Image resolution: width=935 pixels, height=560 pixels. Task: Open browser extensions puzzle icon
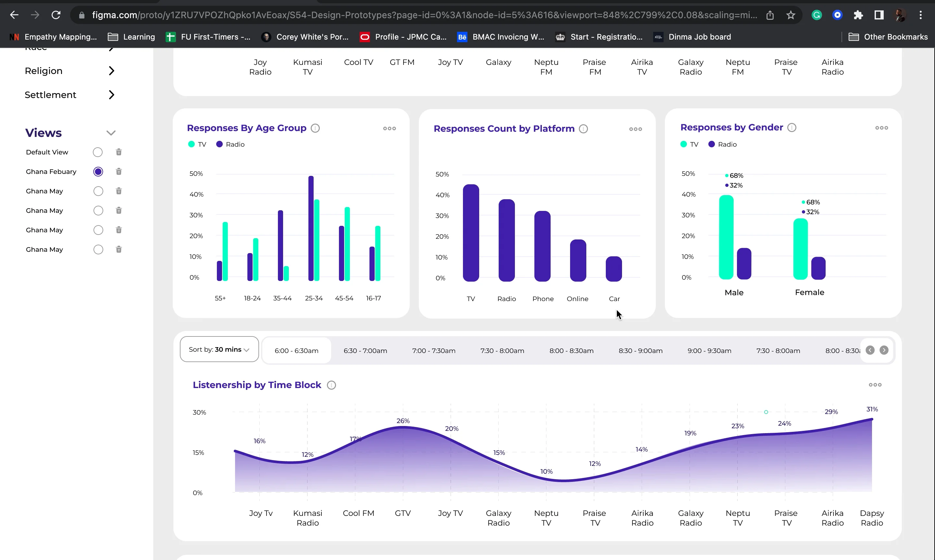pyautogui.click(x=858, y=15)
